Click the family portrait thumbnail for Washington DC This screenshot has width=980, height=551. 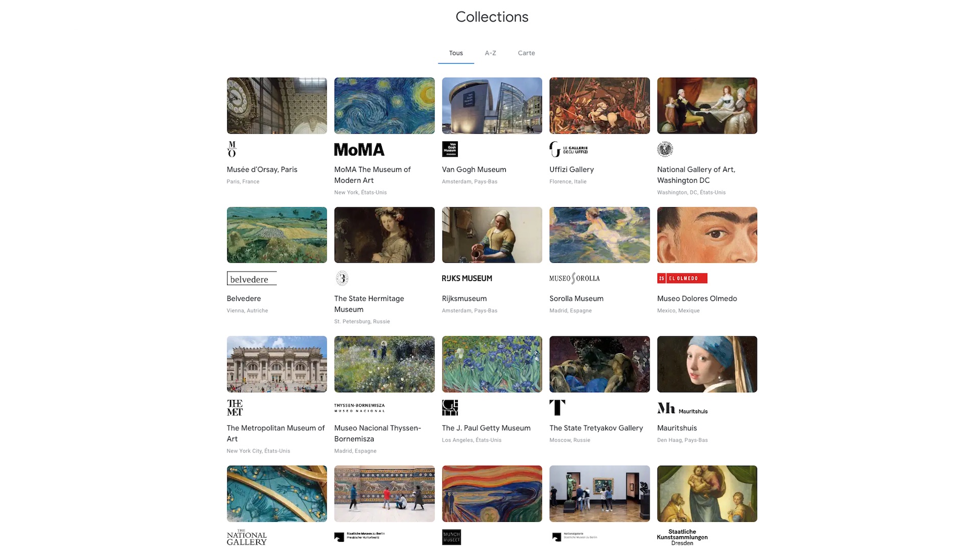coord(707,106)
